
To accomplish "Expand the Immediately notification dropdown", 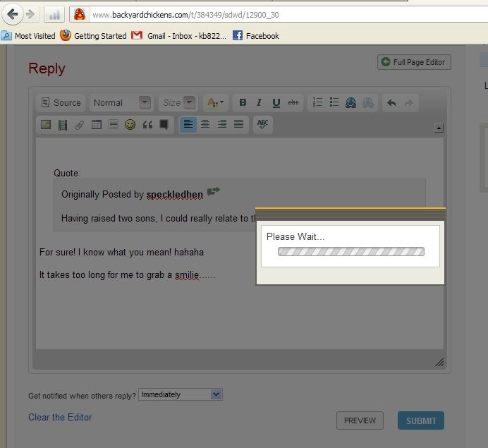I will (181, 395).
